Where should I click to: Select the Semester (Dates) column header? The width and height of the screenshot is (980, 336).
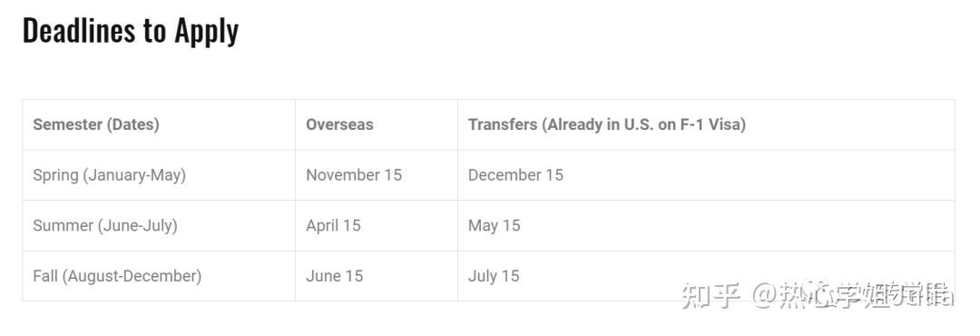tap(95, 124)
